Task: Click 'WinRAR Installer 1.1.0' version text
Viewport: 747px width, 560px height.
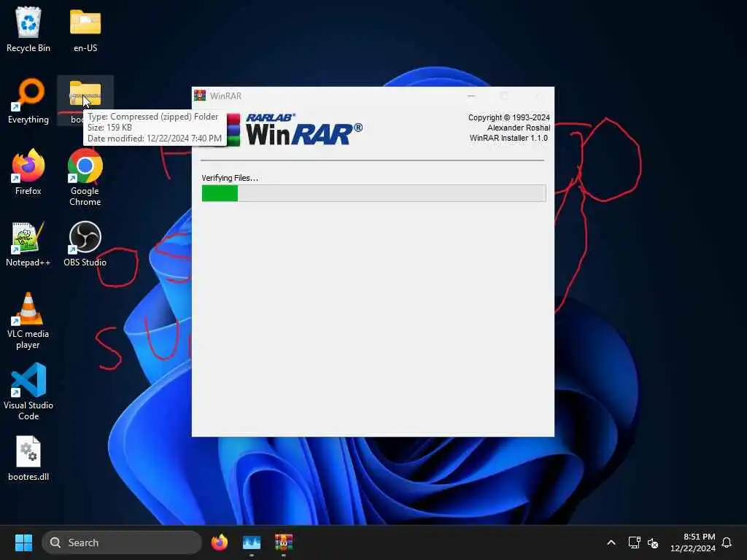Action: tap(508, 138)
